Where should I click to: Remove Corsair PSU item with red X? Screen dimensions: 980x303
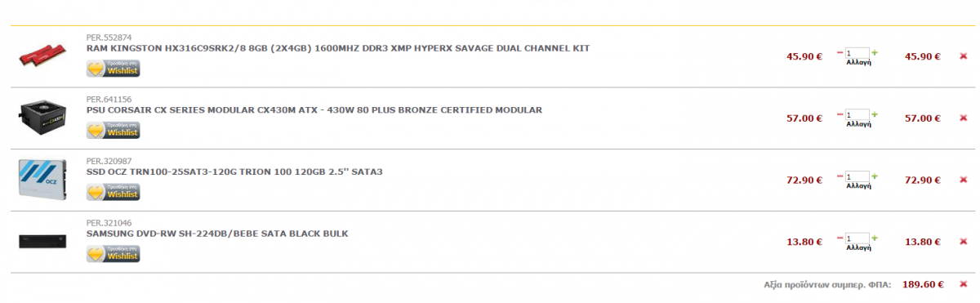click(964, 118)
